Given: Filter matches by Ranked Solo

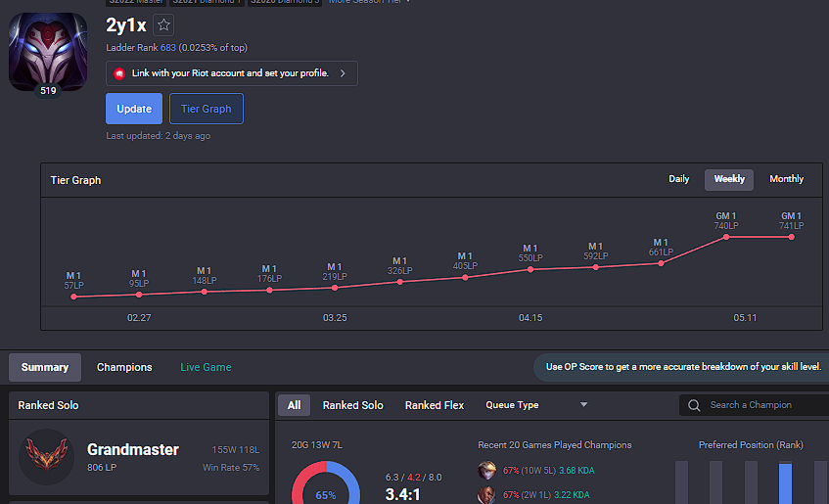Looking at the screenshot, I should (x=352, y=405).
